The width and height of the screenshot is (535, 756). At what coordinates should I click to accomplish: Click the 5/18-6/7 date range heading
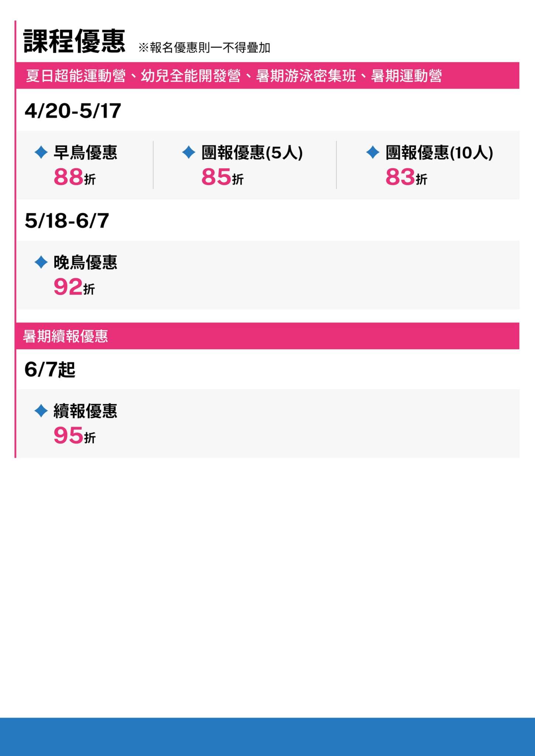point(67,220)
